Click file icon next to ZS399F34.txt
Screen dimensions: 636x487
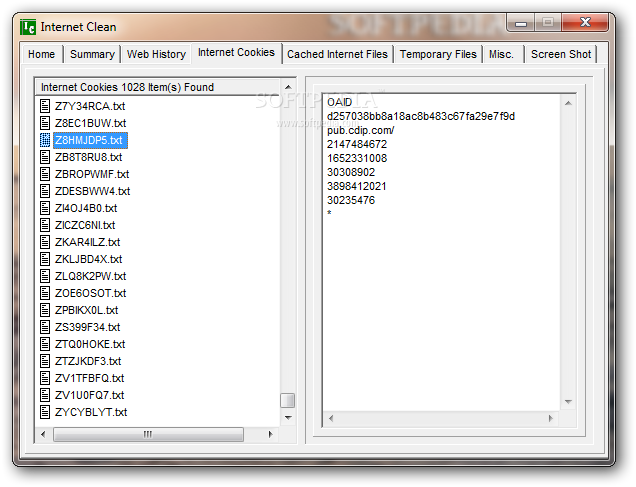[x=45, y=327]
